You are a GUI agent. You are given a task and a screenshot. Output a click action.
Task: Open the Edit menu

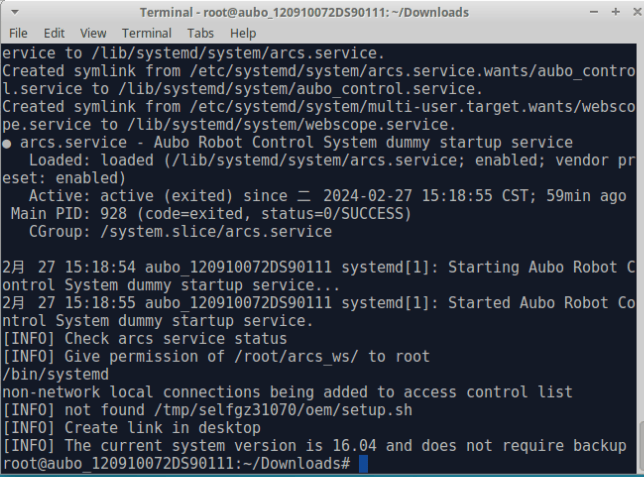click(54, 33)
